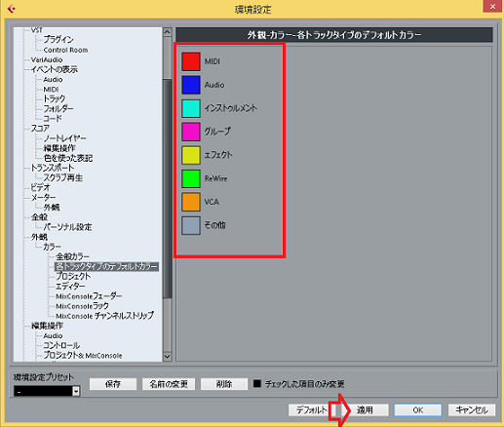Select メーター tree item

click(x=43, y=197)
